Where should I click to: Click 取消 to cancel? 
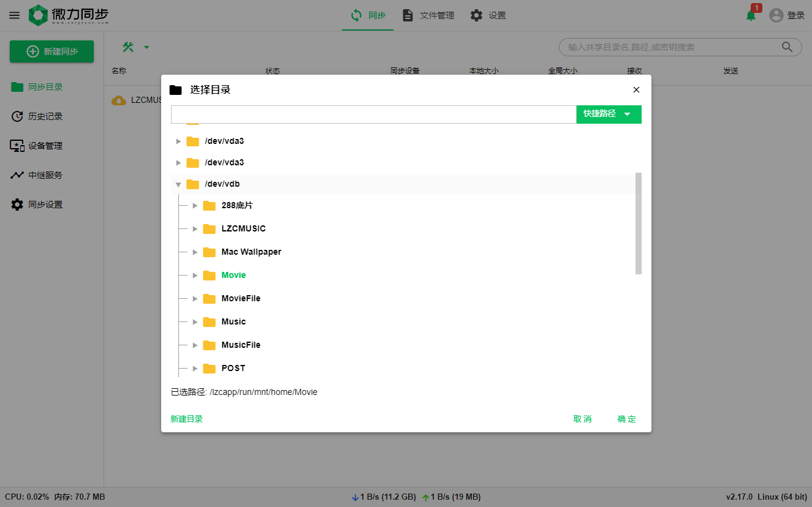click(582, 419)
